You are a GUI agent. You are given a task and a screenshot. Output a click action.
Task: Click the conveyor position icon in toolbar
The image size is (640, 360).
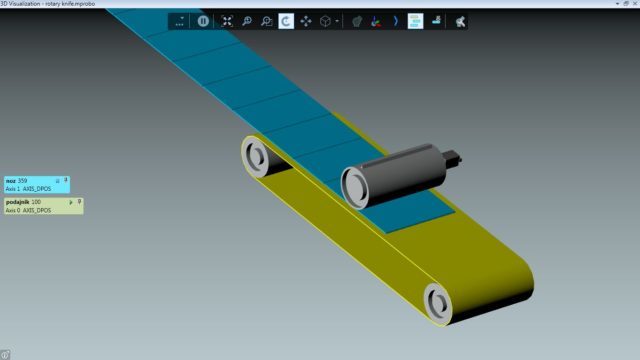tap(436, 20)
